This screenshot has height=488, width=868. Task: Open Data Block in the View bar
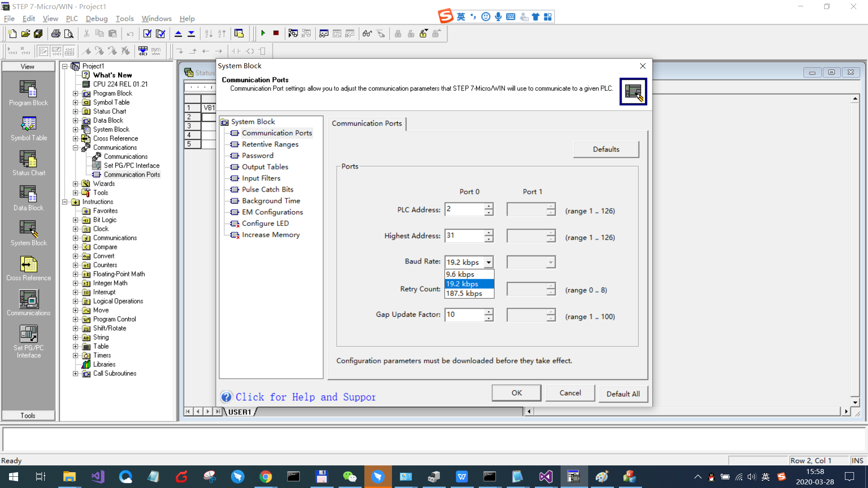coord(28,198)
